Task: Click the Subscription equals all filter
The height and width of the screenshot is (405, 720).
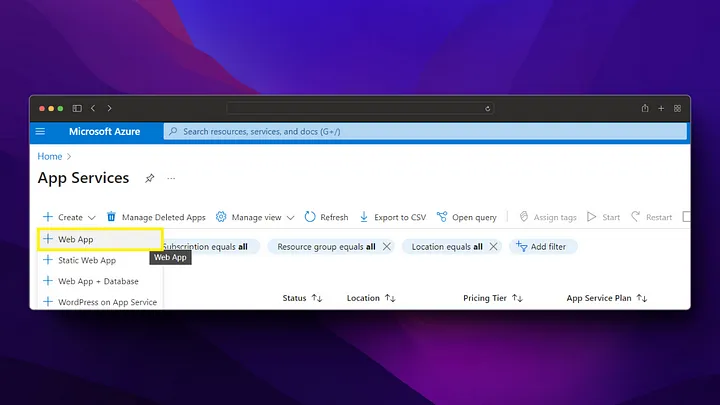Action: point(210,247)
